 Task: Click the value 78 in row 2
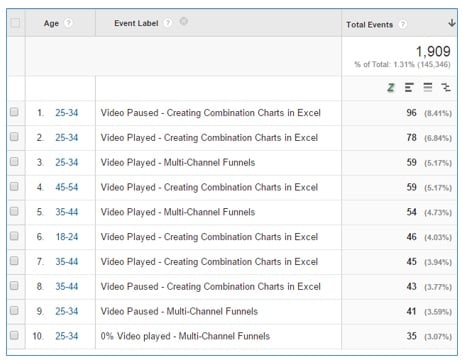(x=411, y=137)
